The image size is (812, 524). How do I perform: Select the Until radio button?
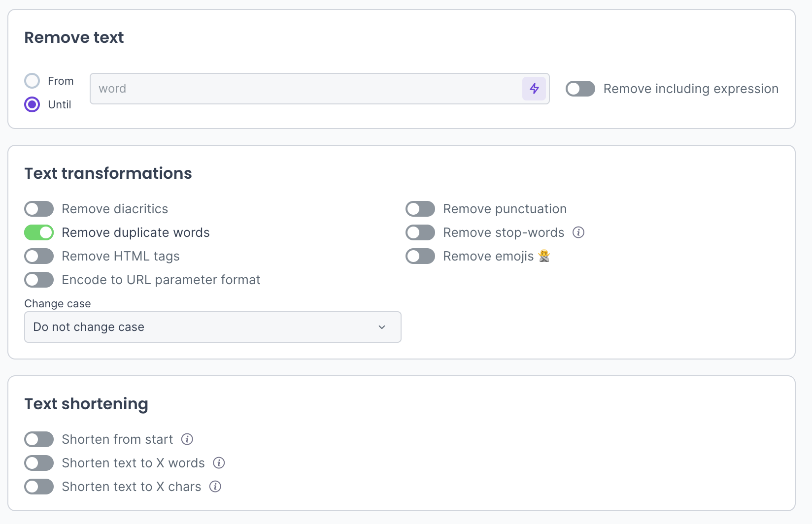33,104
